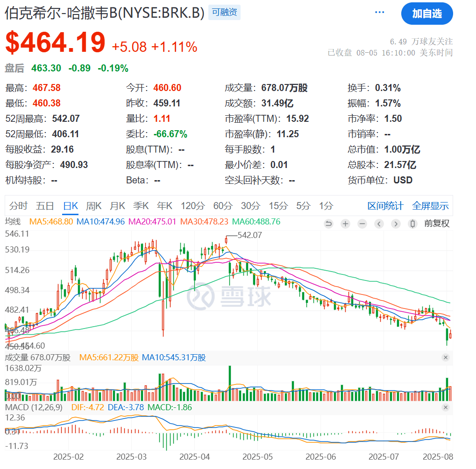This screenshot has width=476, height=469.
Task: Click the MACD (12,26,9) indicator title
Action: pos(34,407)
